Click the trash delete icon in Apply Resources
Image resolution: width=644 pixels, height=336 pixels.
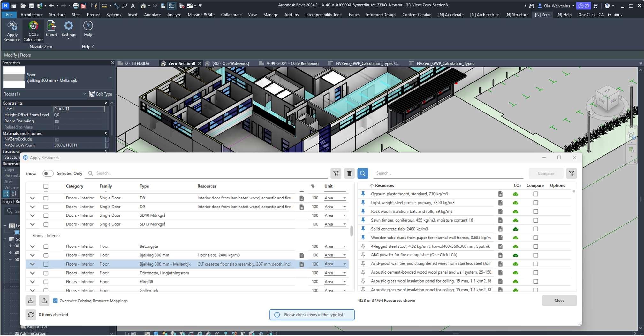pyautogui.click(x=349, y=173)
